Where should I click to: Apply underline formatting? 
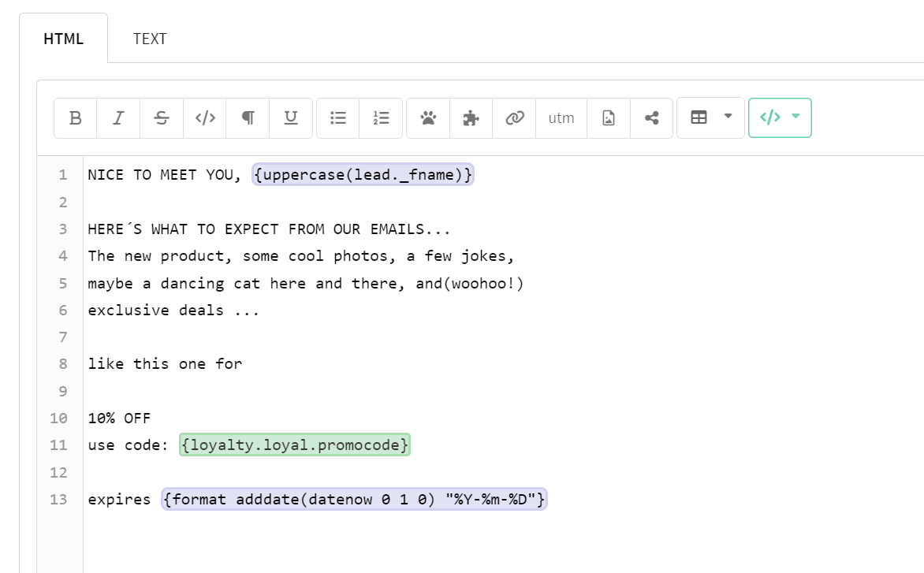pyautogui.click(x=290, y=117)
